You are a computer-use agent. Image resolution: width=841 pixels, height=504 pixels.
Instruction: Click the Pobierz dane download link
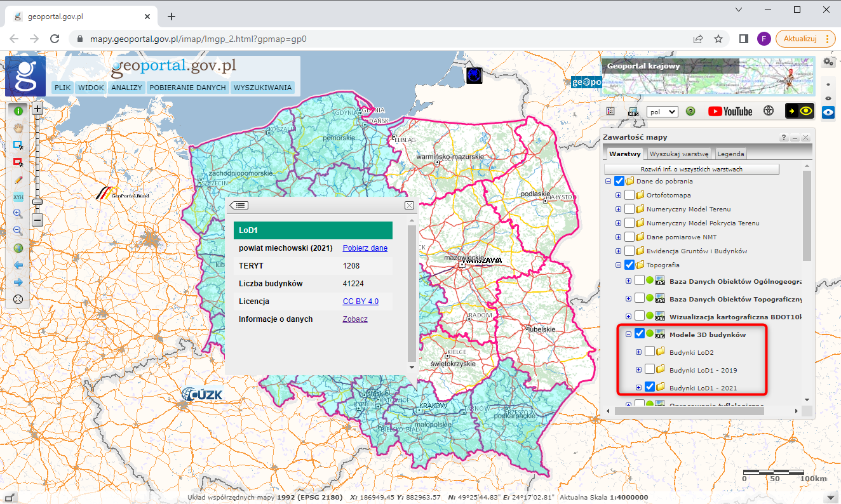coord(365,248)
